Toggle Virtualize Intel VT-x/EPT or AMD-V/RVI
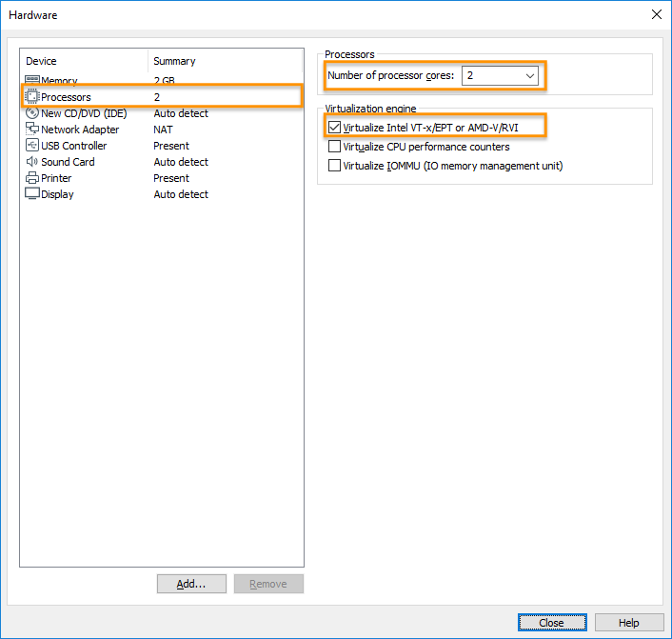The image size is (672, 639). (x=334, y=128)
